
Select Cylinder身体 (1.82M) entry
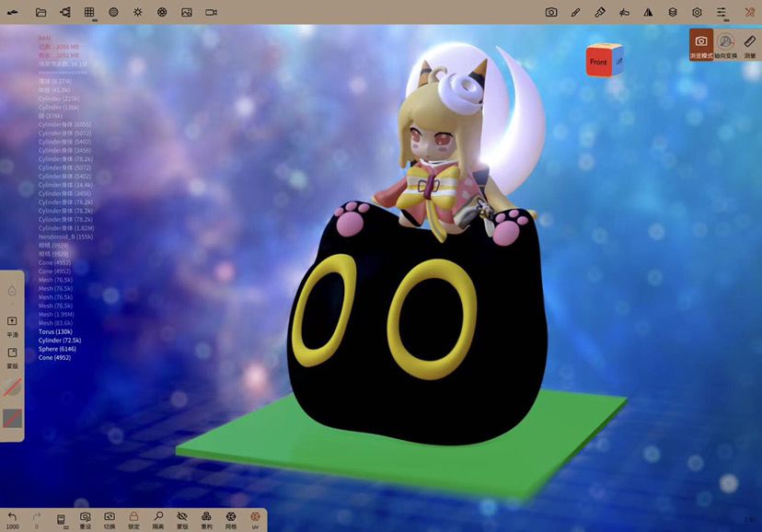66,228
